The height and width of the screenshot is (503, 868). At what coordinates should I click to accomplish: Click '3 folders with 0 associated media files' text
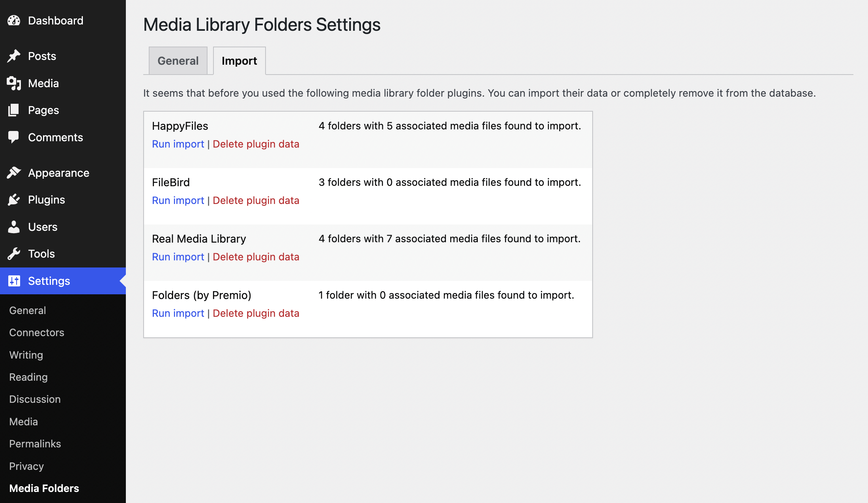click(x=450, y=182)
